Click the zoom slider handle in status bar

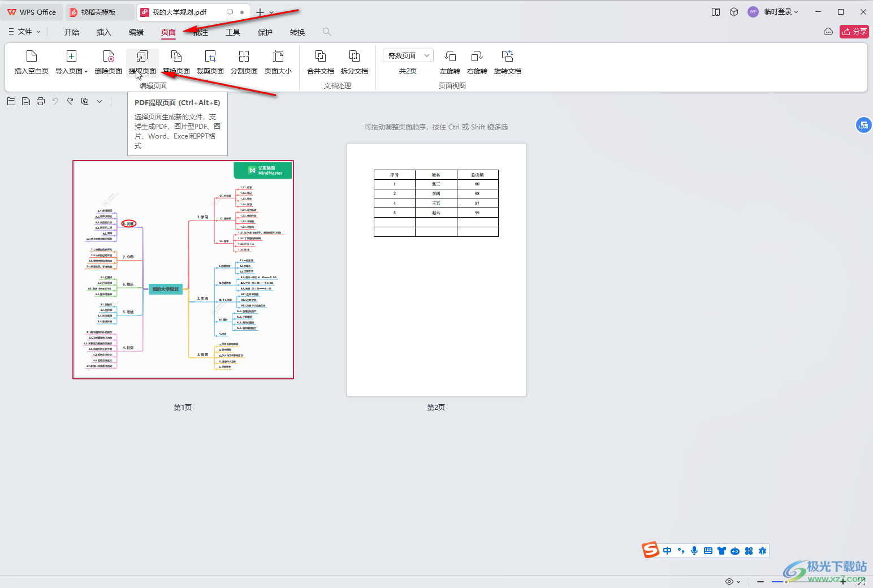coord(786,581)
